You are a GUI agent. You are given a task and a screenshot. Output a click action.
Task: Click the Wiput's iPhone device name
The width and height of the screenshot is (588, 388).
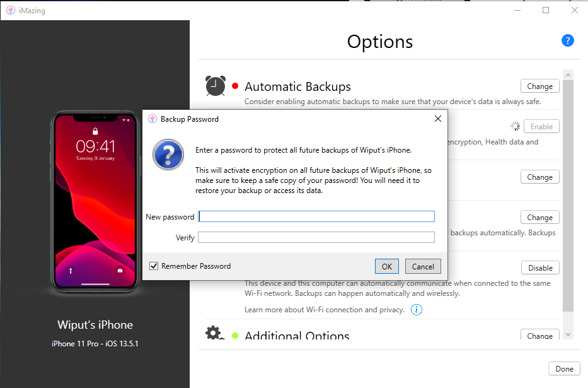[x=95, y=324]
